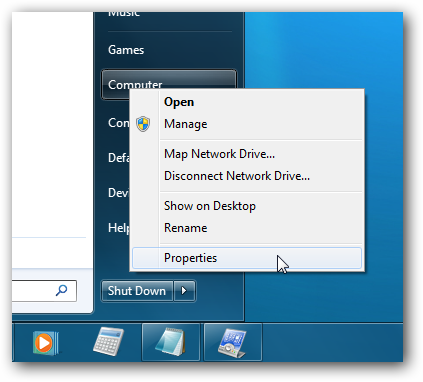Image resolution: width=423 pixels, height=382 pixels.
Task: Choose Map Network Drive option
Action: tap(219, 154)
